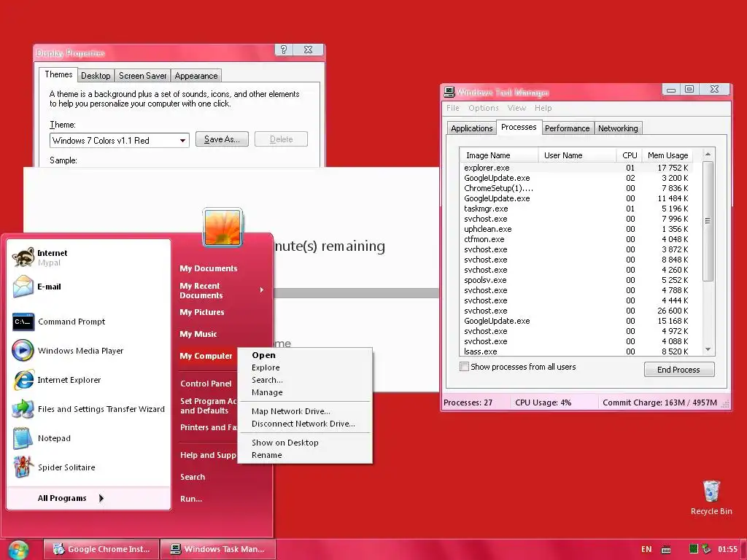Viewport: 747px width, 560px height.
Task: Click Task Manager title bar icon
Action: point(449,91)
